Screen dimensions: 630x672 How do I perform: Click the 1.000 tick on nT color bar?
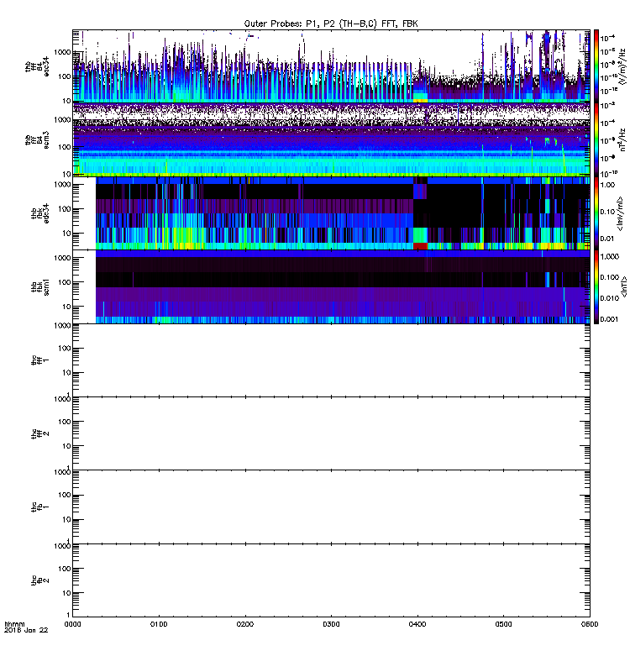pyautogui.click(x=610, y=256)
